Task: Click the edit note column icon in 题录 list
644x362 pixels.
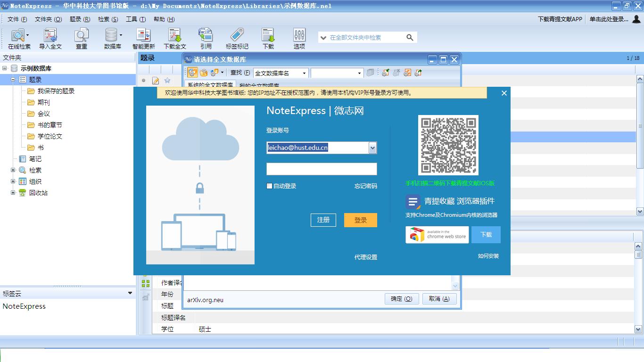Action: coord(156,81)
